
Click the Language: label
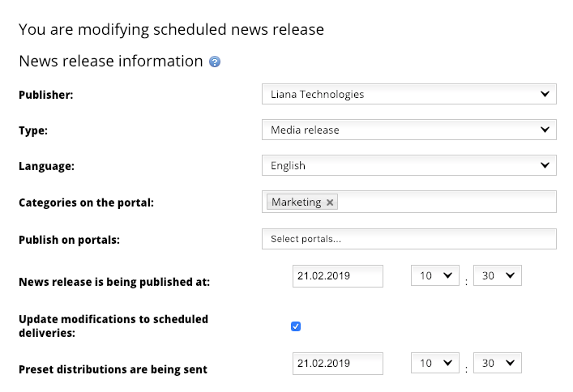pyautogui.click(x=47, y=166)
